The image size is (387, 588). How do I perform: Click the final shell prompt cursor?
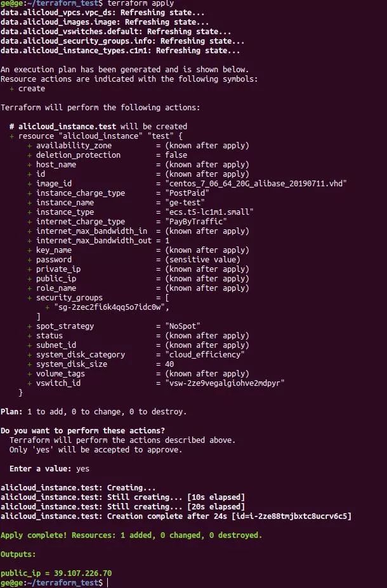pyautogui.click(x=108, y=582)
